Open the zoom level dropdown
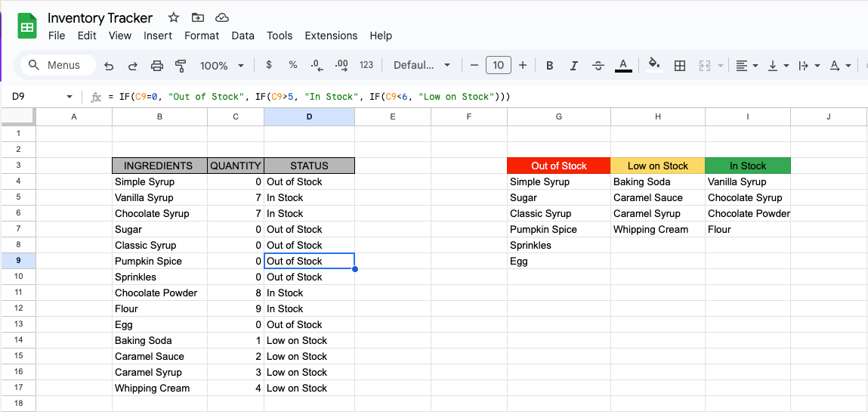Viewport: 868px width, 412px height. 222,66
